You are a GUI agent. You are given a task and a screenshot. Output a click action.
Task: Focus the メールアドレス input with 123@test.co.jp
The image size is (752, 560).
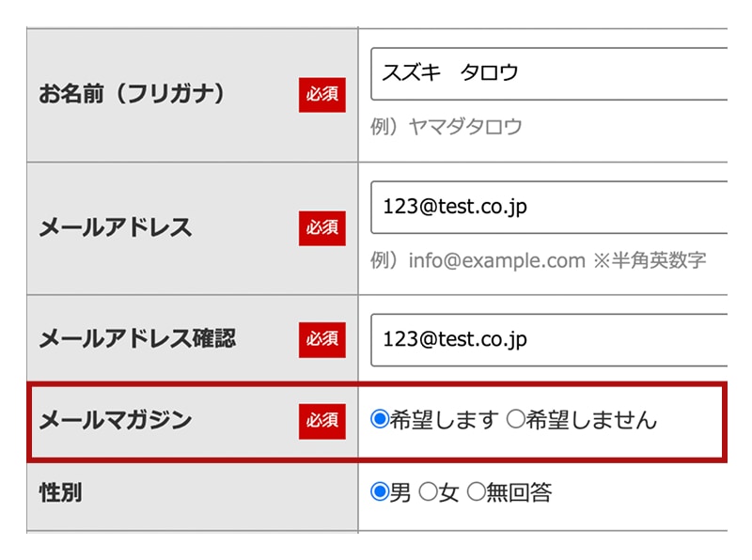550,207
